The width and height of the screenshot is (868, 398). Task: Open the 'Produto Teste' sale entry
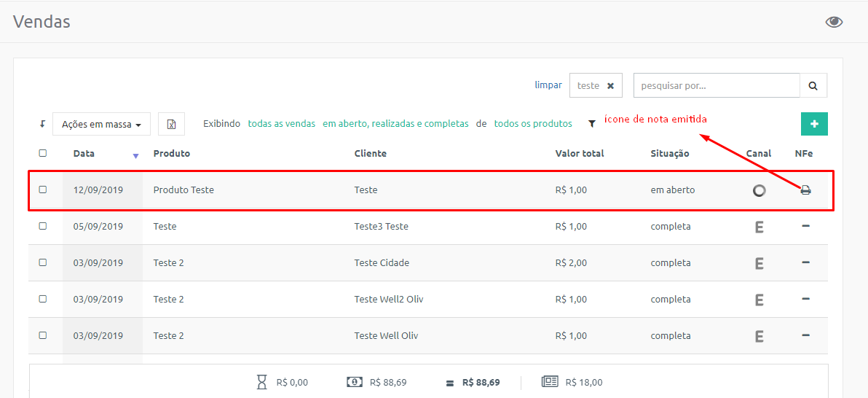pos(184,190)
